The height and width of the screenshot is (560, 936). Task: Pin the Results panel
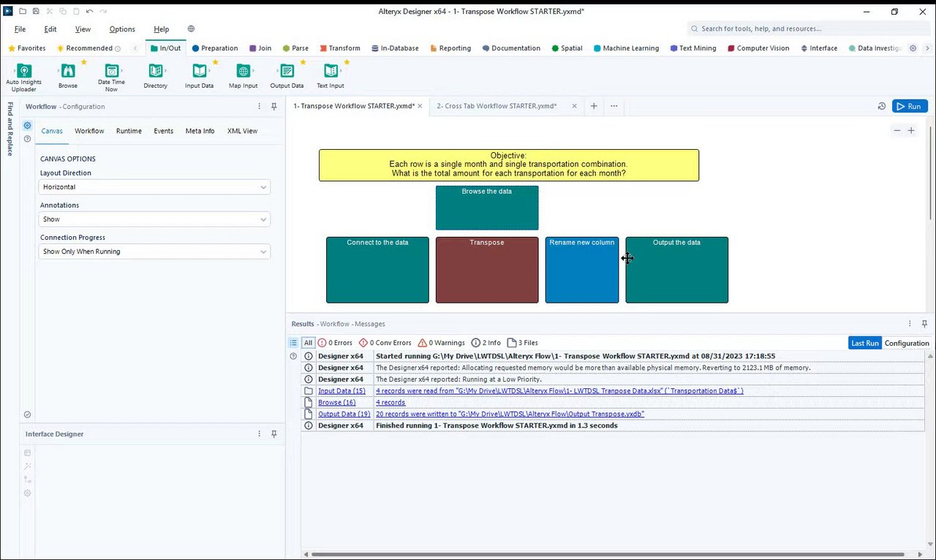click(924, 324)
